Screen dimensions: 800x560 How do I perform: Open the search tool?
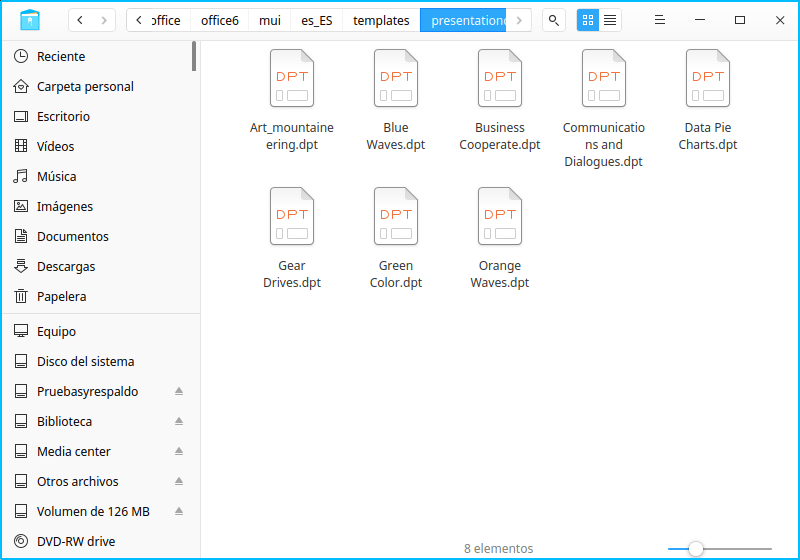pos(554,20)
